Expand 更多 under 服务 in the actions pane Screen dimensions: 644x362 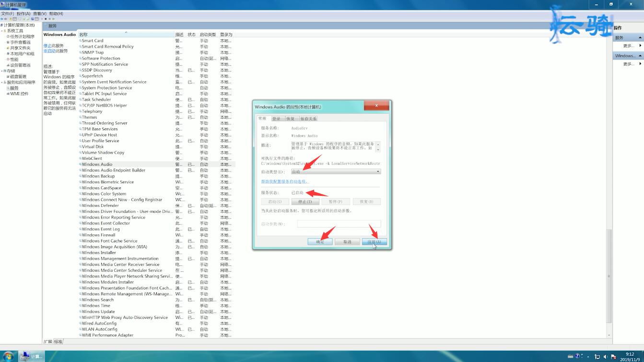(628, 46)
